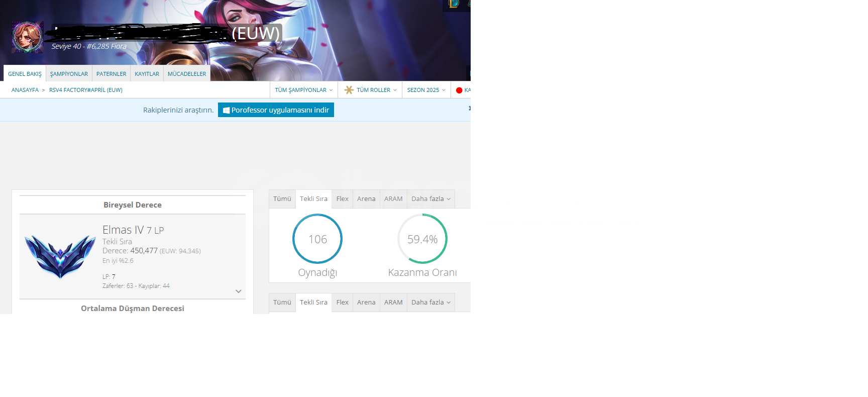Pick ARAM tab above the Oynadığı chart

[393, 199]
